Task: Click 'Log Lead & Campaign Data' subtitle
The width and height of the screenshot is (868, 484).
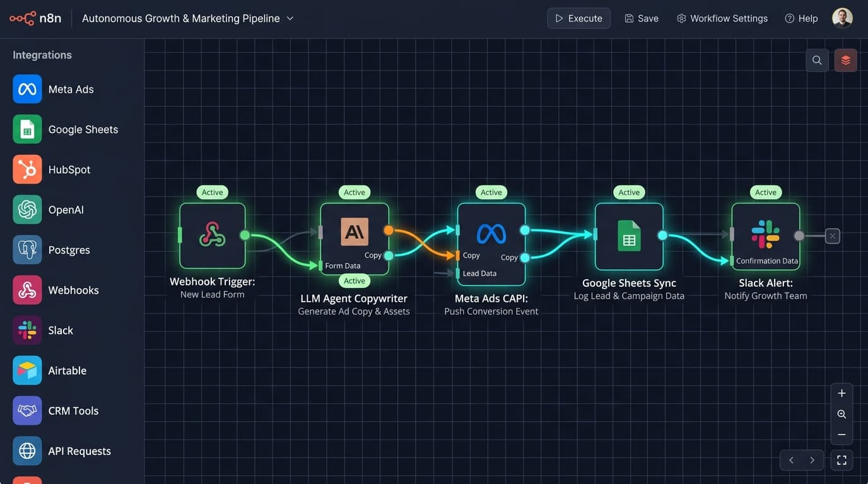Action: pos(629,296)
